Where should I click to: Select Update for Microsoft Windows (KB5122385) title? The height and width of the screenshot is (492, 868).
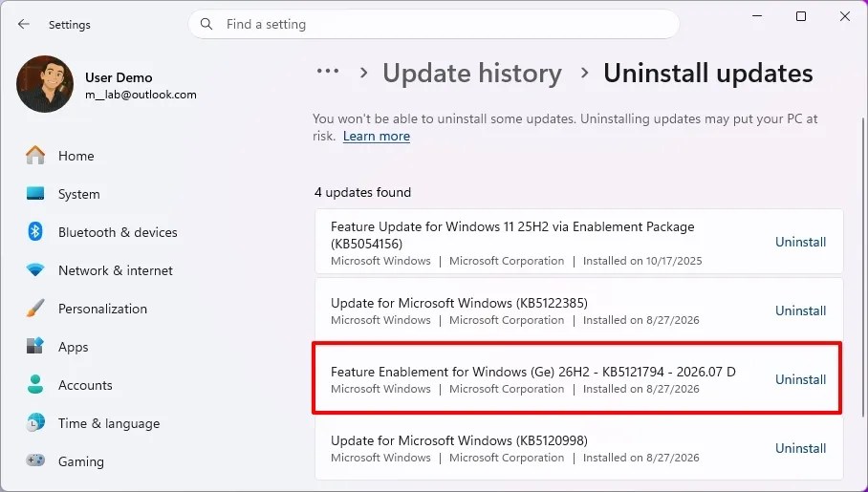[x=459, y=303]
